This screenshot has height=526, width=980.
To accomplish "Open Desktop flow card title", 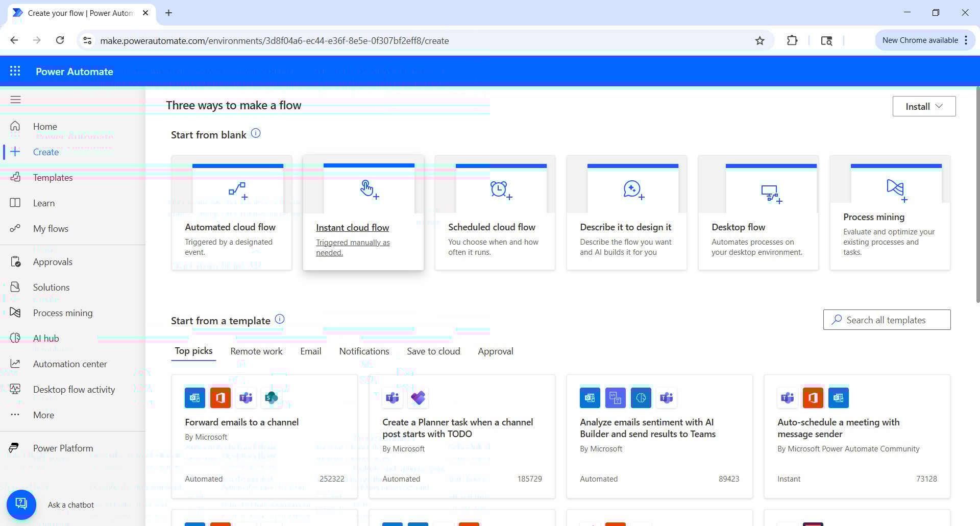I will [738, 227].
